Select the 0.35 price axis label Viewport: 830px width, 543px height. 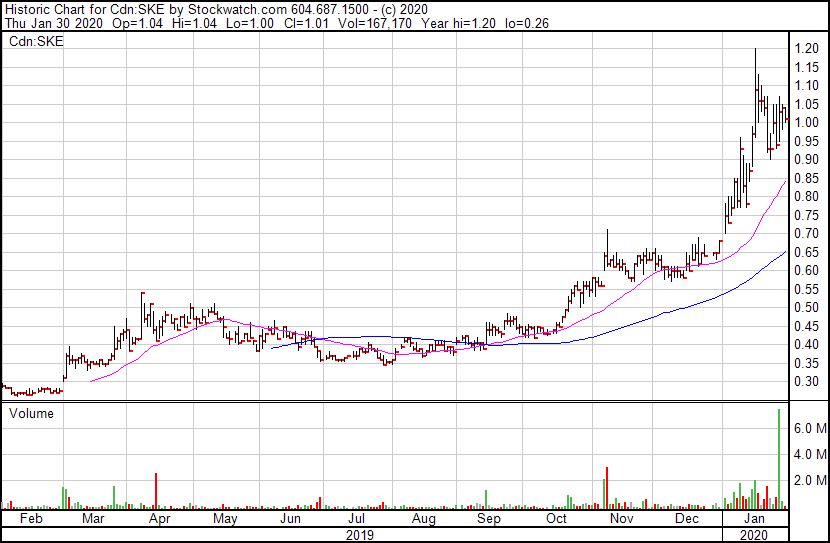pyautogui.click(x=807, y=363)
